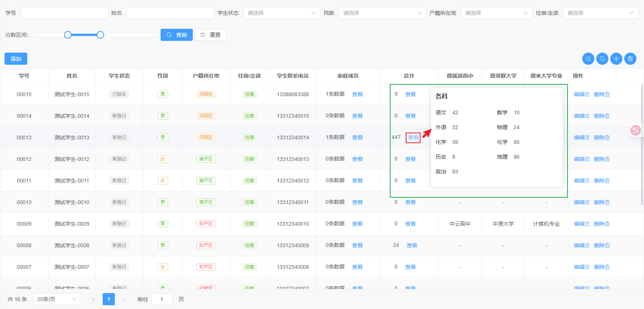Click the blue 添加 button

[16, 59]
